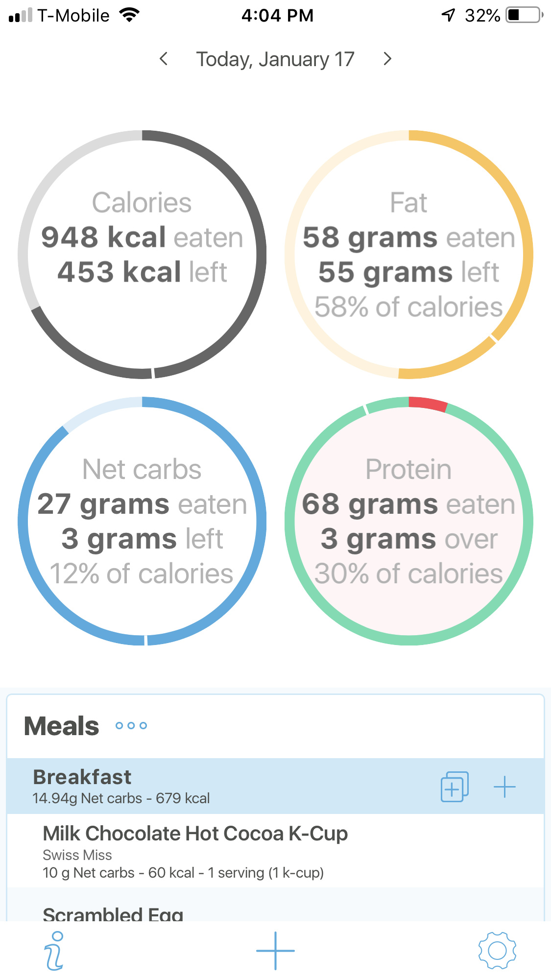Open settings via the gear icon

coord(497,951)
